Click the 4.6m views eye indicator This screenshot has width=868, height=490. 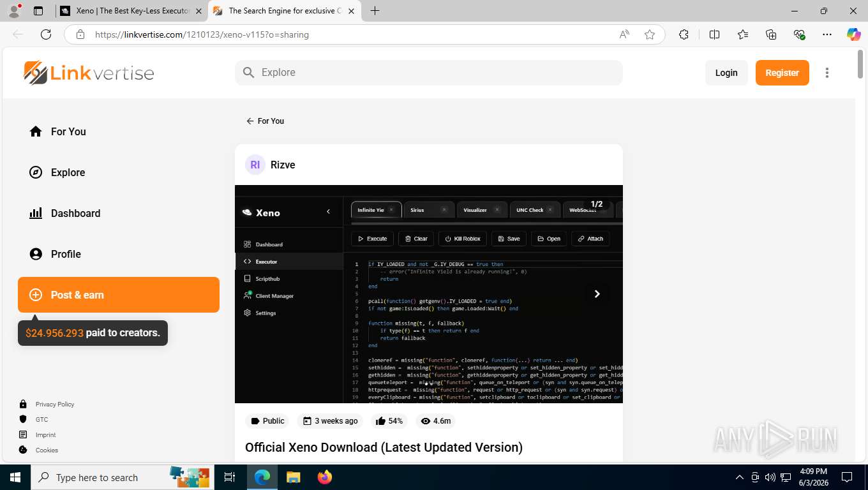tap(436, 421)
